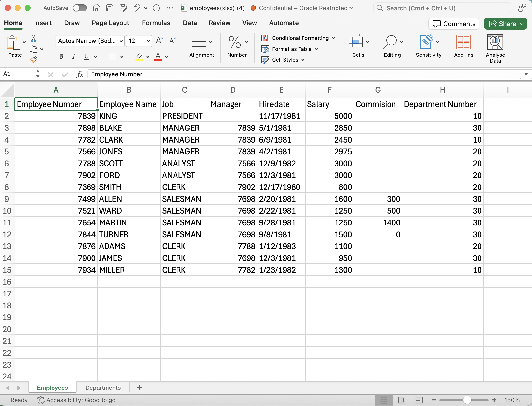
Task: Expand the formula bar chevron
Action: pos(526,74)
